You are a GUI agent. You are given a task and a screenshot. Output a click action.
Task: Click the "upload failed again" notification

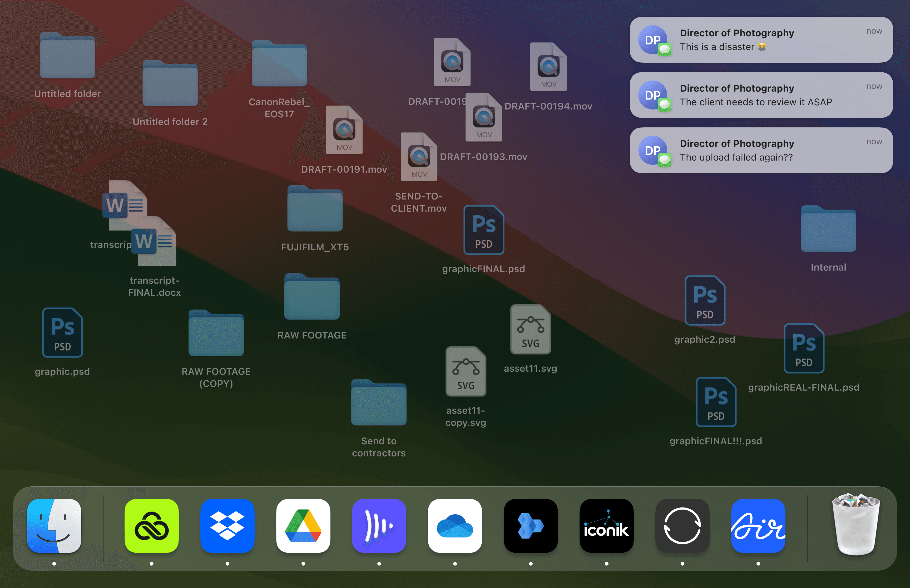pyautogui.click(x=761, y=150)
